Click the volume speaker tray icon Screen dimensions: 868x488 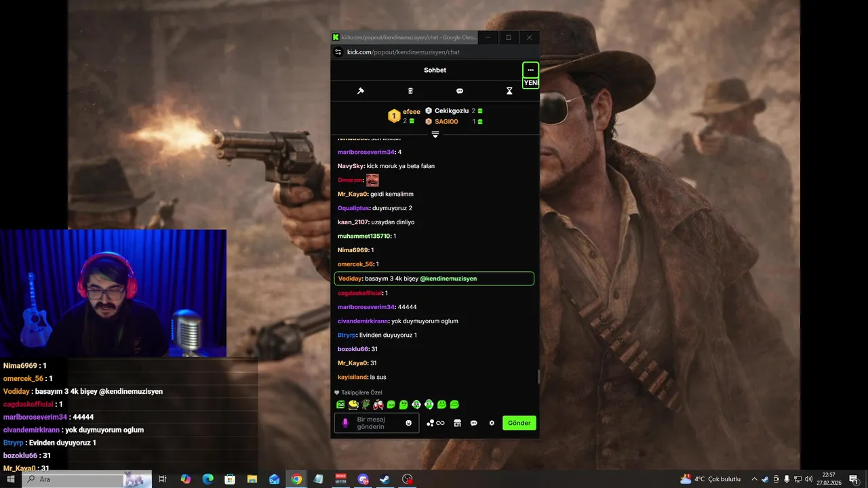pos(808,479)
